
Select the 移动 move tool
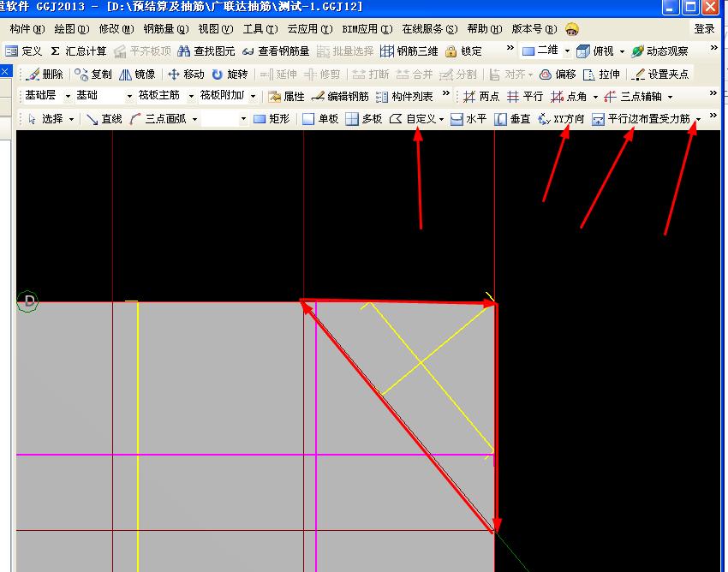click(x=186, y=74)
